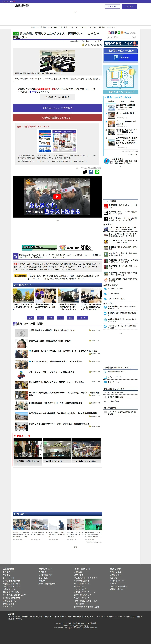Select the 24時間 ranking tab
Viewport: 151px width, 644px height.
(111, 101)
